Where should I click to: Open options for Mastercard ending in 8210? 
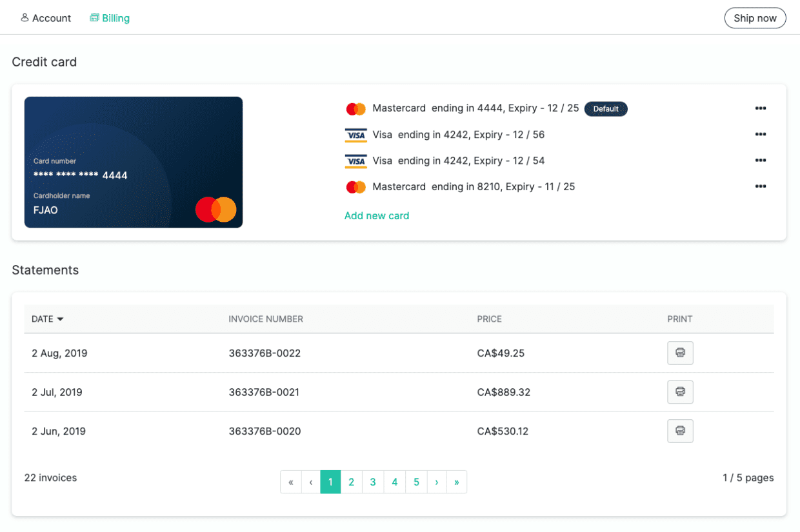(x=760, y=186)
